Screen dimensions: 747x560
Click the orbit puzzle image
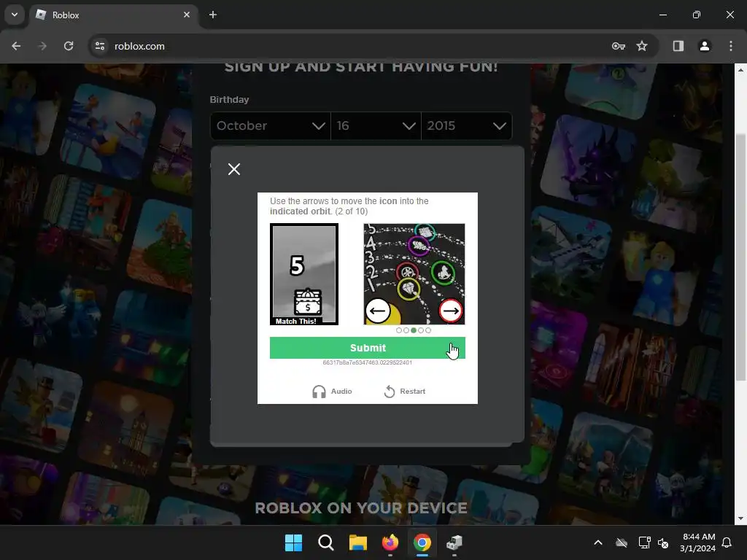click(414, 274)
